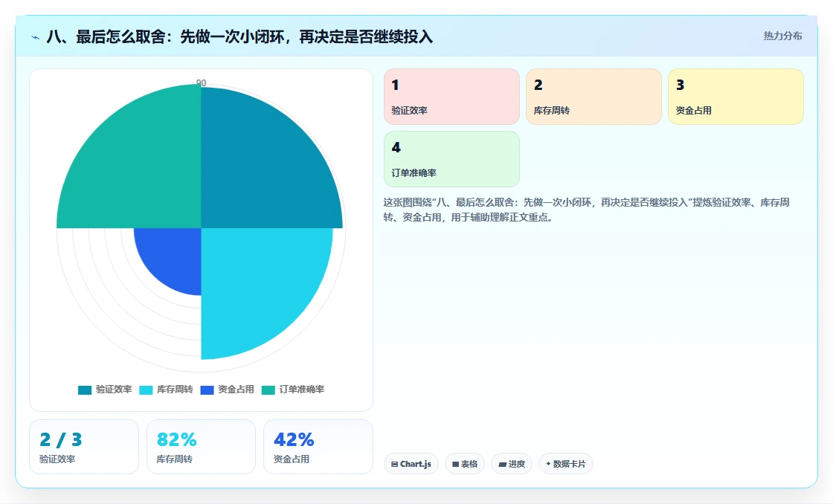Open card 1 验证效率

pyautogui.click(x=451, y=97)
